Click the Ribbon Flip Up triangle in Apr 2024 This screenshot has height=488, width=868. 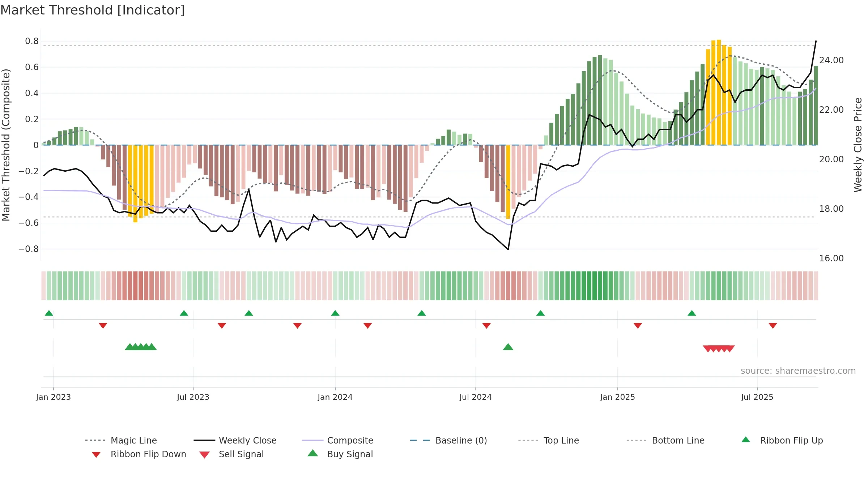click(x=422, y=313)
